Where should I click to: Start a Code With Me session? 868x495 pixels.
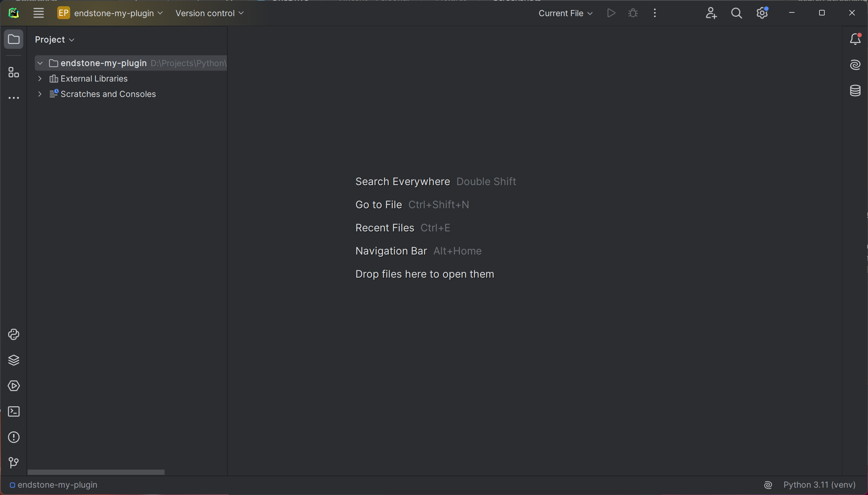[x=711, y=13]
